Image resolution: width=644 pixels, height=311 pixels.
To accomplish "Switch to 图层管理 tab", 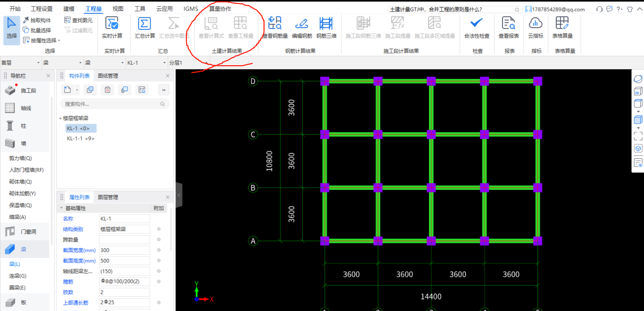I will click(108, 197).
